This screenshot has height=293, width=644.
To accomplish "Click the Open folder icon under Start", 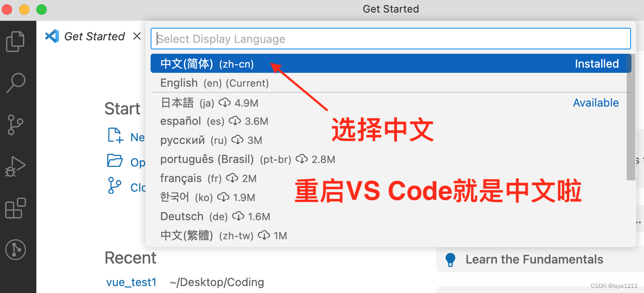I will pos(115,161).
